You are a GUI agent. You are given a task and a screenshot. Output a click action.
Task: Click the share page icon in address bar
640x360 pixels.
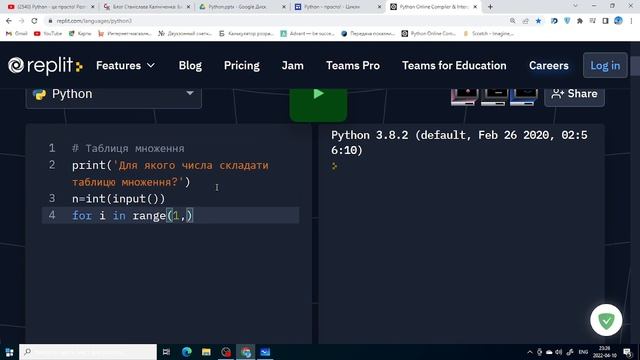[525, 21]
